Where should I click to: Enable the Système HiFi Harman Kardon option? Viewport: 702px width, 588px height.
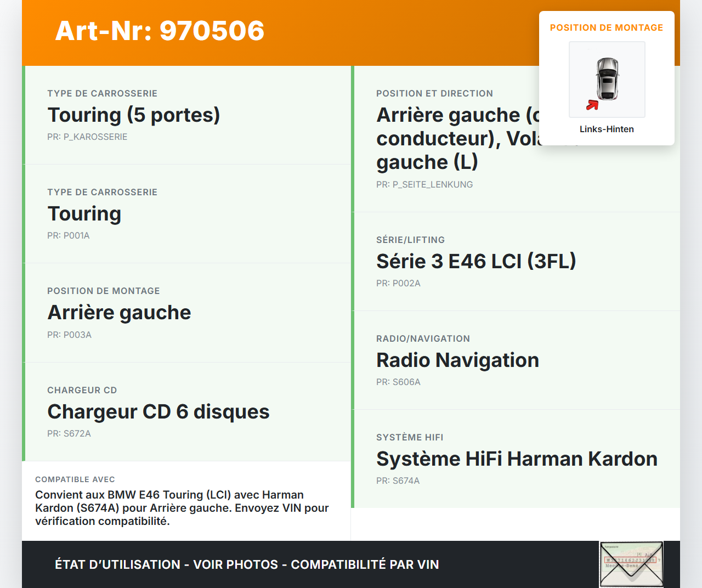pyautogui.click(x=517, y=459)
